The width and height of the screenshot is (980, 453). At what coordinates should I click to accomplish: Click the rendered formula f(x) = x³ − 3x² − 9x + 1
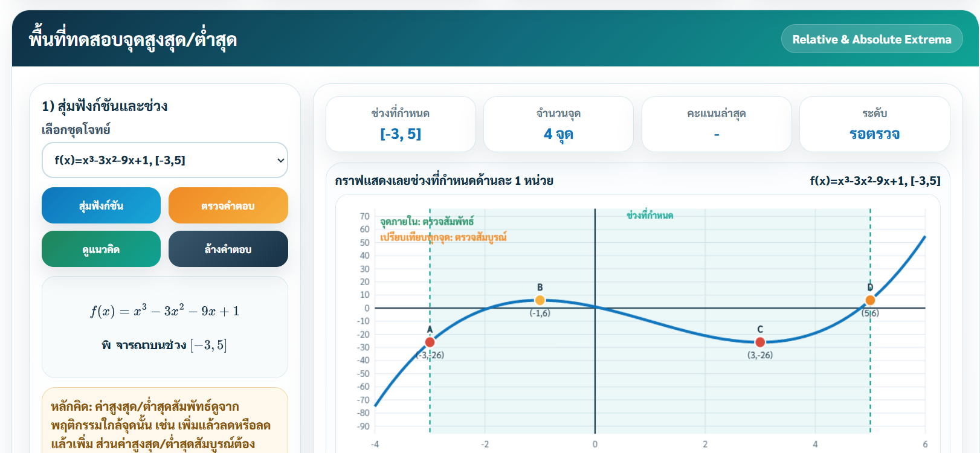point(165,311)
